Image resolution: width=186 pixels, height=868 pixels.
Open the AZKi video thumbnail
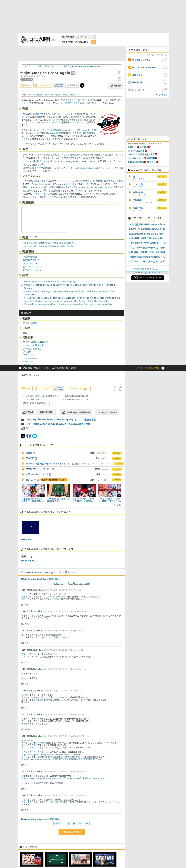coord(59,490)
